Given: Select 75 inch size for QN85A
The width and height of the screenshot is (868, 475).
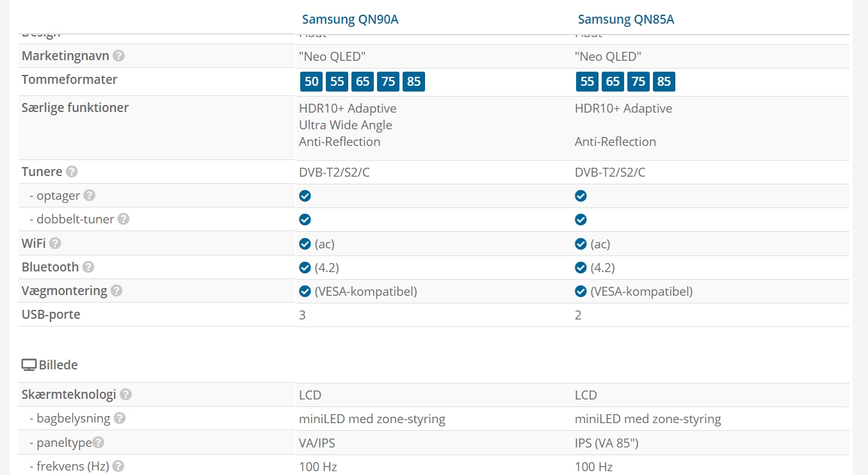Looking at the screenshot, I should coord(638,81).
